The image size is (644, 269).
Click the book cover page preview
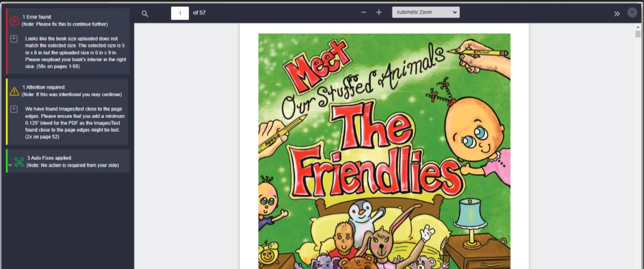[x=384, y=151]
